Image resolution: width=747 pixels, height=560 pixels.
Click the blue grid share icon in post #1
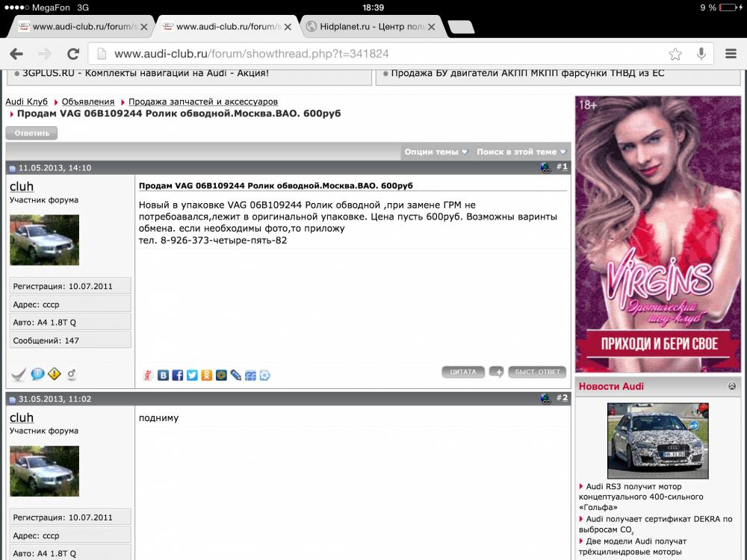pos(250,376)
